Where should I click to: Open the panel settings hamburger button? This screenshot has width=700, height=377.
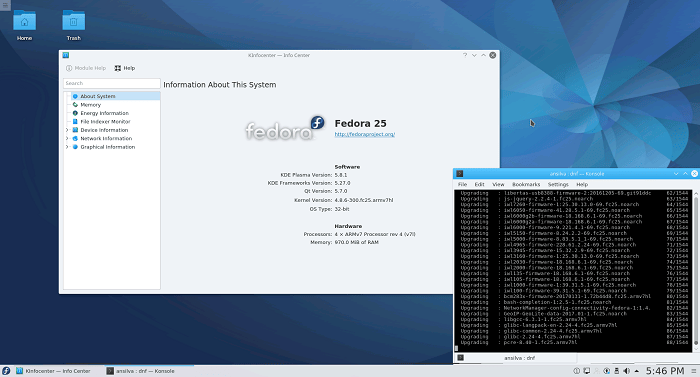click(x=694, y=371)
